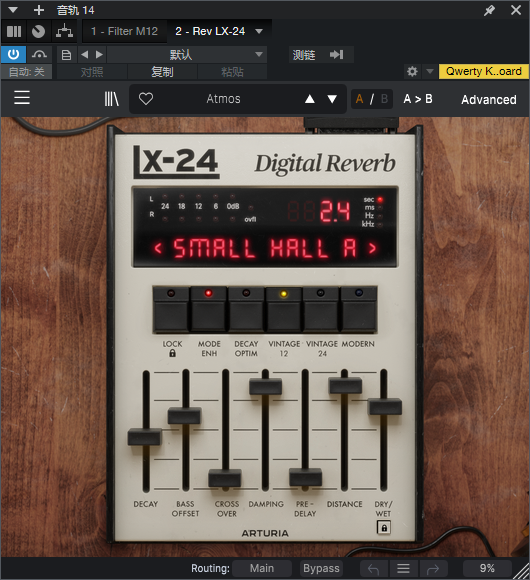Switch to the 1 - Filter M12 tab
Screen dimensions: 530x580
pos(125,31)
